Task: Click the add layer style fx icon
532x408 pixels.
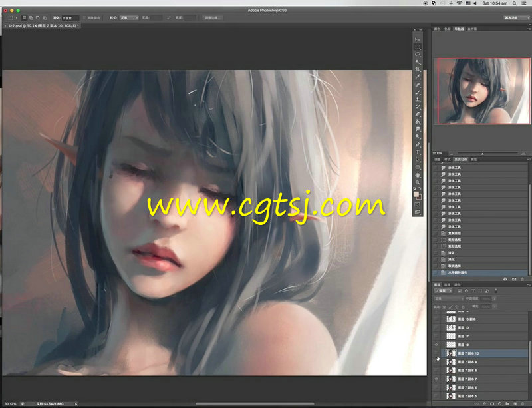Action: [x=484, y=404]
